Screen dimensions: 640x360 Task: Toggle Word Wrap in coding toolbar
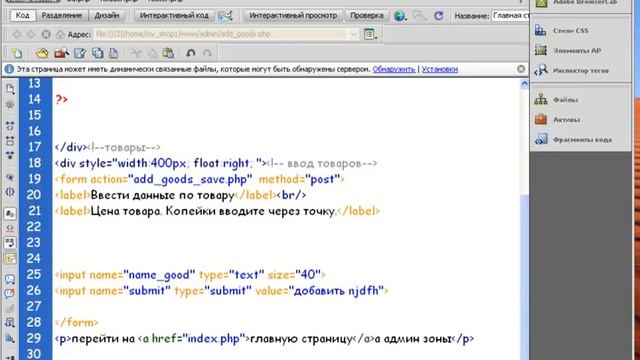pyautogui.click(x=10, y=243)
